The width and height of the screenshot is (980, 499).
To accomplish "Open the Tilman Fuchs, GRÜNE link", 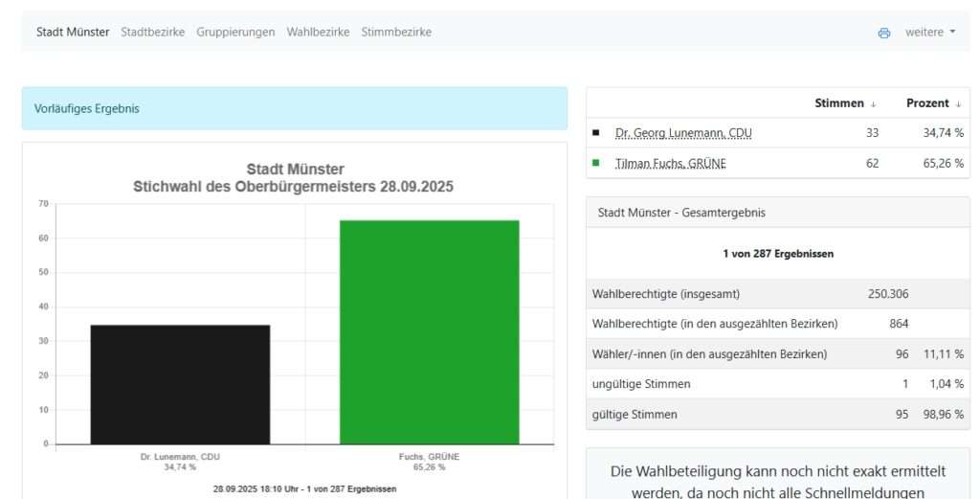I will coord(670,164).
